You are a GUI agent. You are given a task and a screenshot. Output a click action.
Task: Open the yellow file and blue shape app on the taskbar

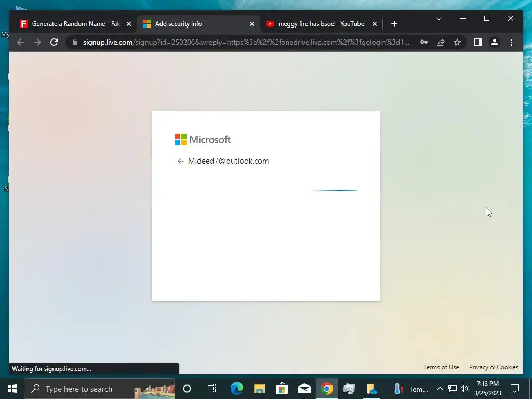371,389
